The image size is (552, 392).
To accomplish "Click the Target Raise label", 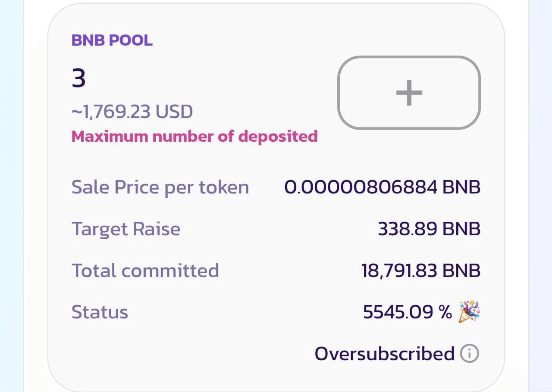I will [126, 229].
